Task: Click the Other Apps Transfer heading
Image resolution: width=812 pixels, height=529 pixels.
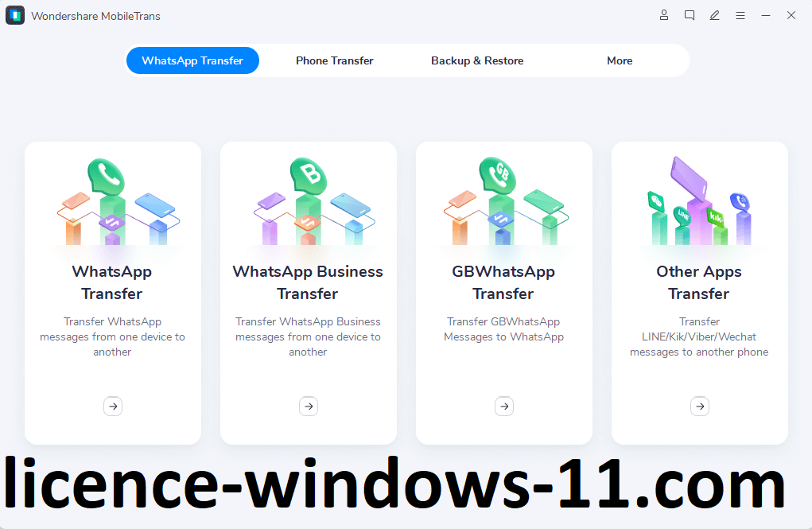Action: tap(699, 282)
